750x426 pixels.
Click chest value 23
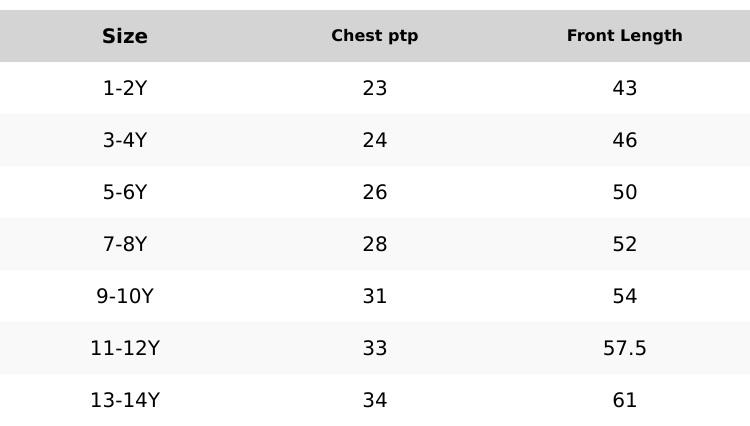point(375,88)
